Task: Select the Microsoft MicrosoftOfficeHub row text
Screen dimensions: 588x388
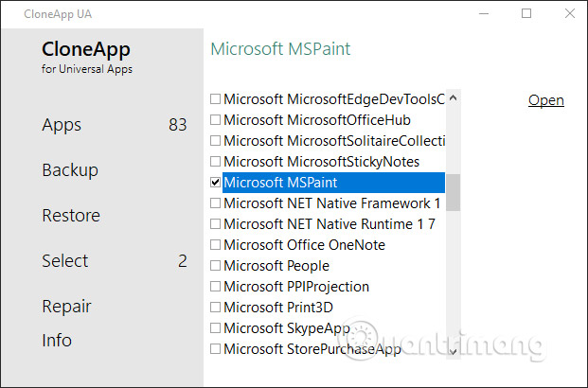Action: coord(317,120)
